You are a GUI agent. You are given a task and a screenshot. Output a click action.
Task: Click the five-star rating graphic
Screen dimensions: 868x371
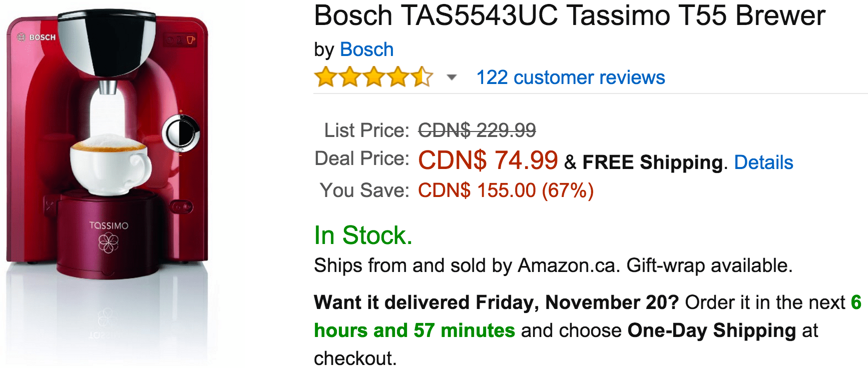(373, 77)
